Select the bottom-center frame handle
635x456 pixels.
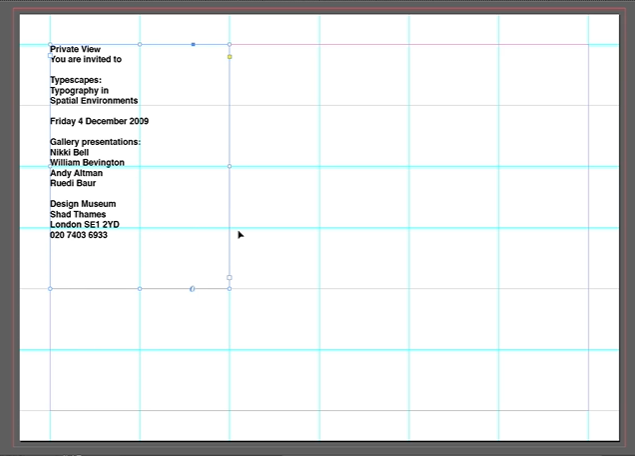pyautogui.click(x=140, y=289)
